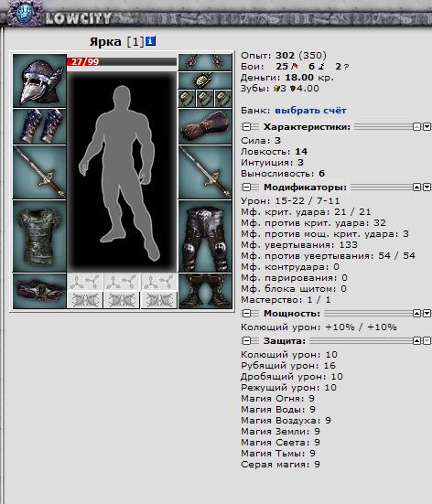Click the Рубящий урон: 16 defense line
The width and height of the screenshot is (432, 504).
[x=288, y=366]
